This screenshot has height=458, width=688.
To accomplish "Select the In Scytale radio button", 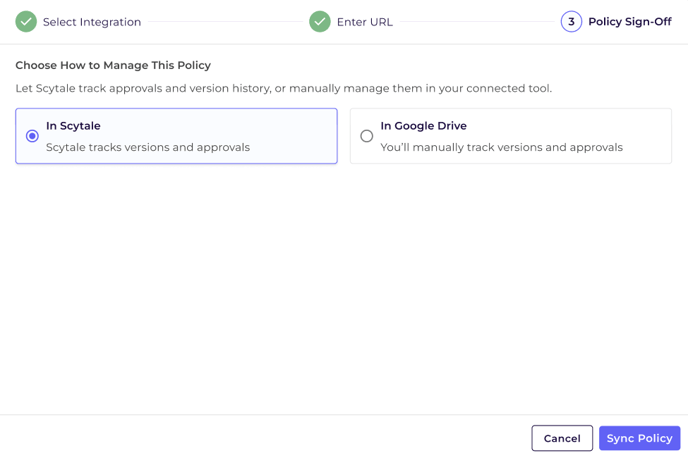I will [x=32, y=136].
